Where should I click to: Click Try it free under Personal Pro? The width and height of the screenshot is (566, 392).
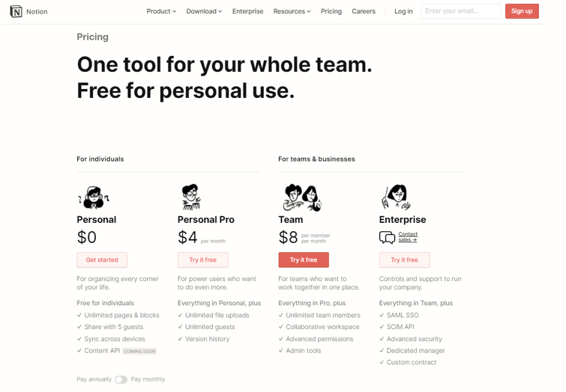pos(203,260)
